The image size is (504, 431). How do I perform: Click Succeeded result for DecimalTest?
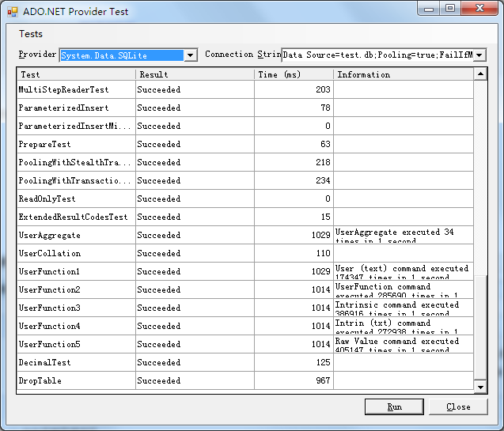tap(159, 362)
